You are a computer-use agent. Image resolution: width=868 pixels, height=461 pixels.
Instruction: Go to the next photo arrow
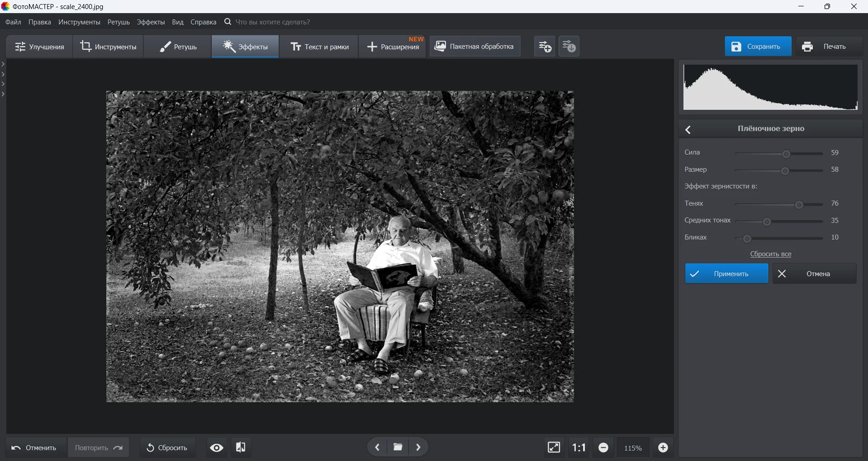[x=419, y=447]
